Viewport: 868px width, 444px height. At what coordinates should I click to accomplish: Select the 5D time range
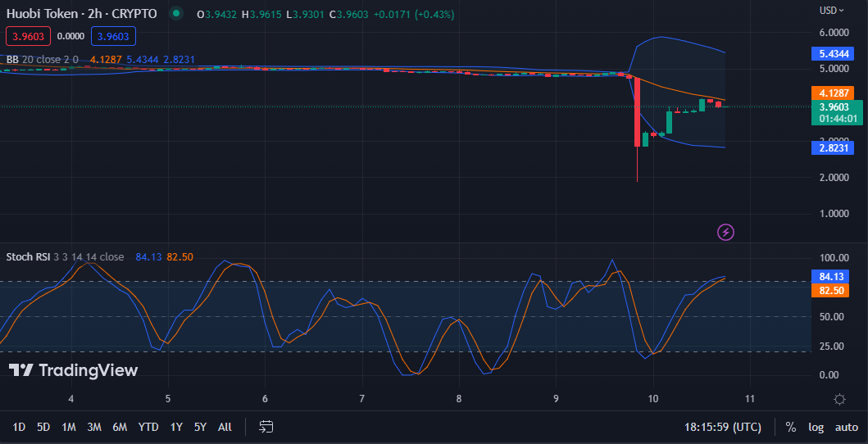click(43, 427)
